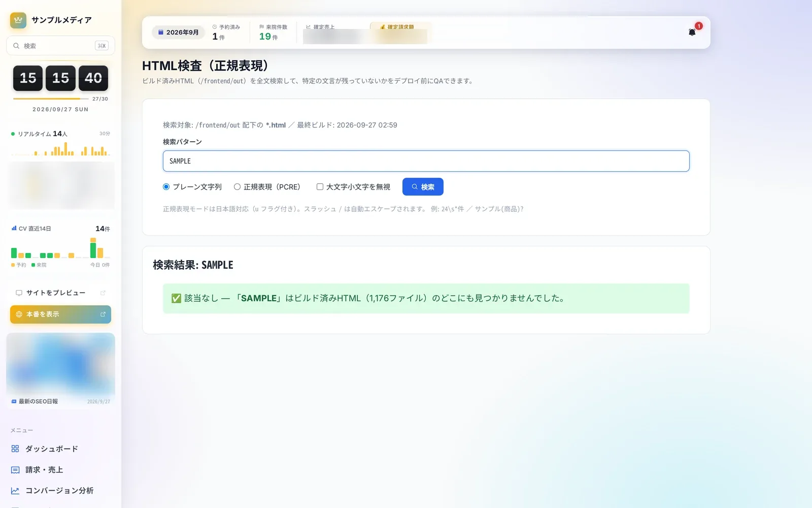Open the notification bell
812x508 pixels.
coord(692,33)
